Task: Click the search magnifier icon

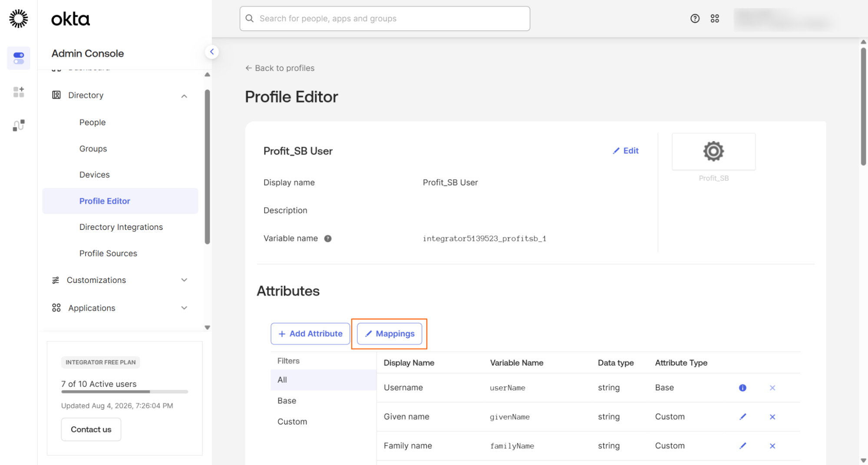Action: point(250,18)
